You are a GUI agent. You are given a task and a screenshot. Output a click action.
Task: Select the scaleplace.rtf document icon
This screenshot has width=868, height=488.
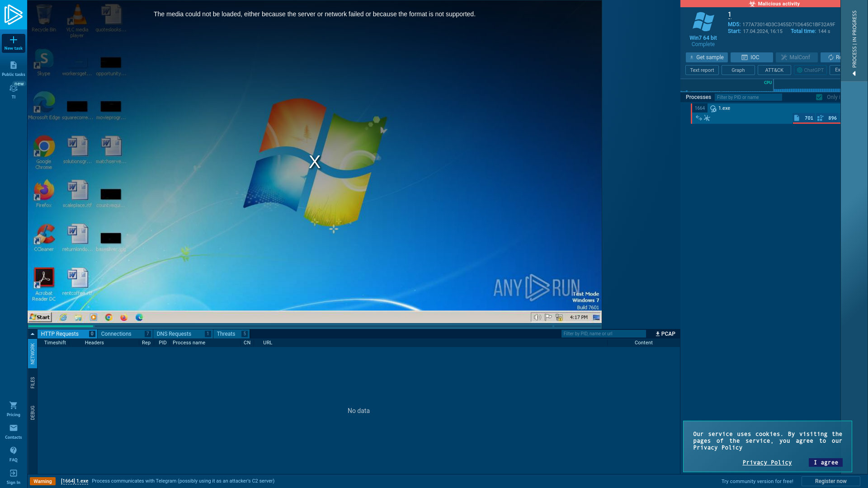pos(77,194)
